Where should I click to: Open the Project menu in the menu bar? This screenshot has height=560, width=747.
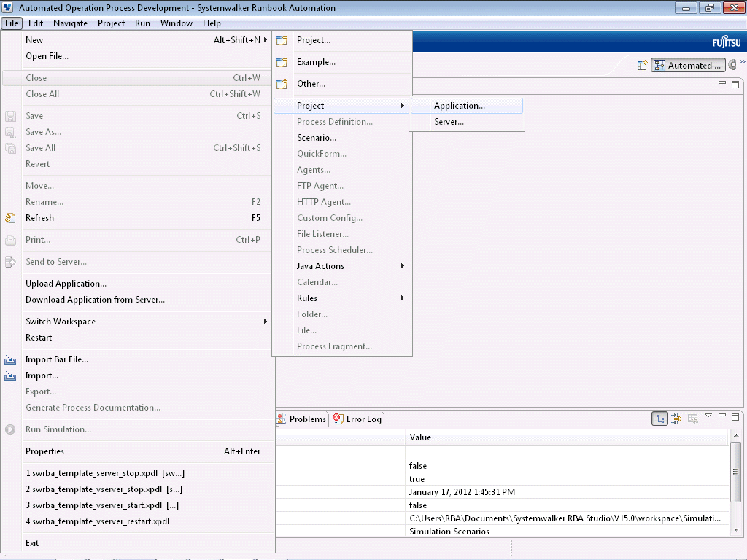click(111, 23)
